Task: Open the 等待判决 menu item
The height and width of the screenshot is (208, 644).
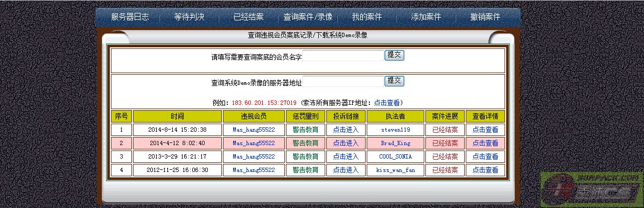Action: [189, 17]
